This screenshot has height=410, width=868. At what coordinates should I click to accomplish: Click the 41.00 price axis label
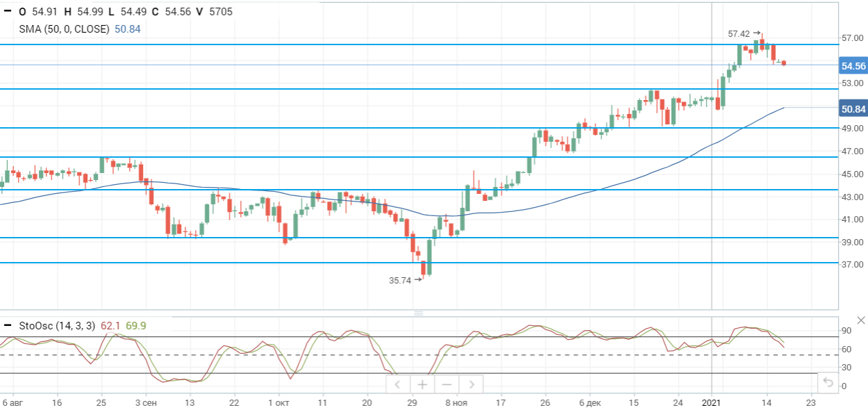[x=853, y=220]
